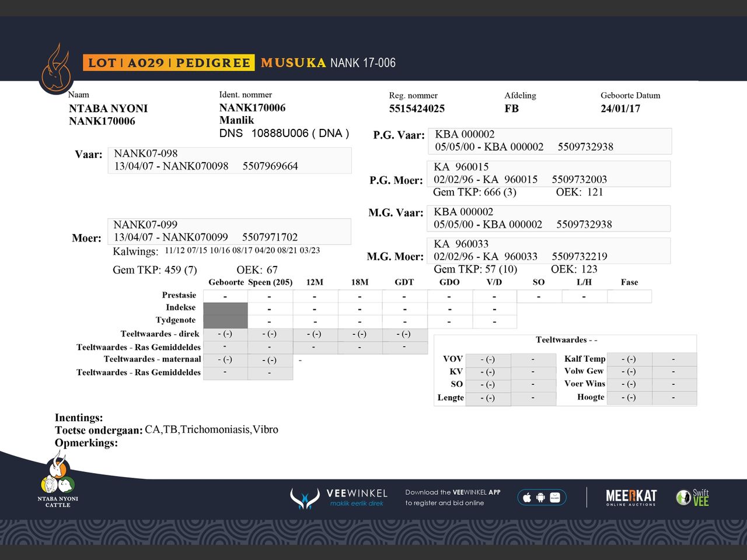Click the Speen (205) column header
747x560 pixels.
click(x=270, y=282)
